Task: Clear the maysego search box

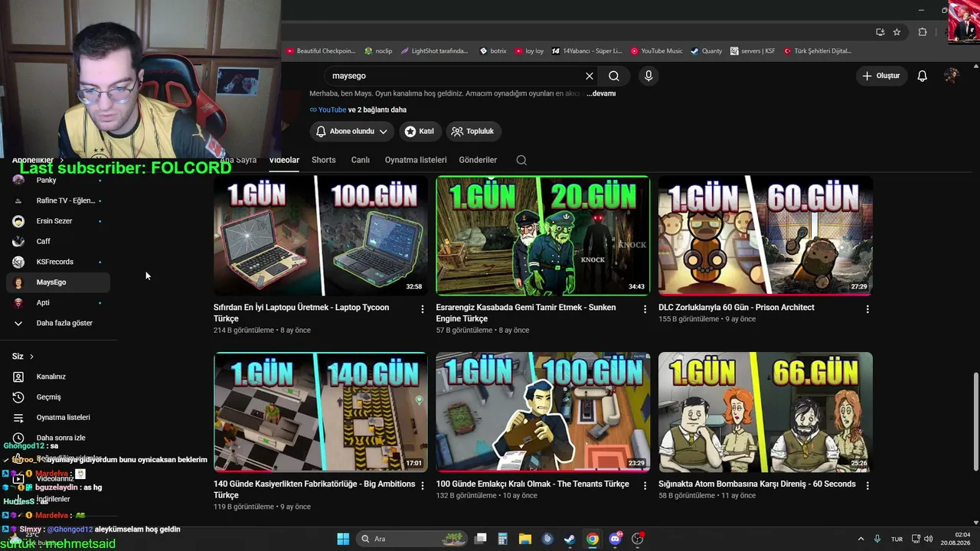Action: tap(590, 76)
